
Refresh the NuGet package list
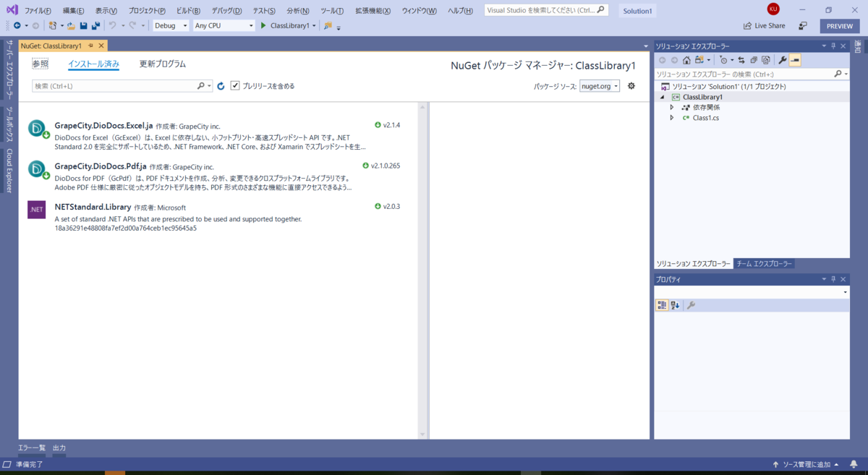(221, 86)
